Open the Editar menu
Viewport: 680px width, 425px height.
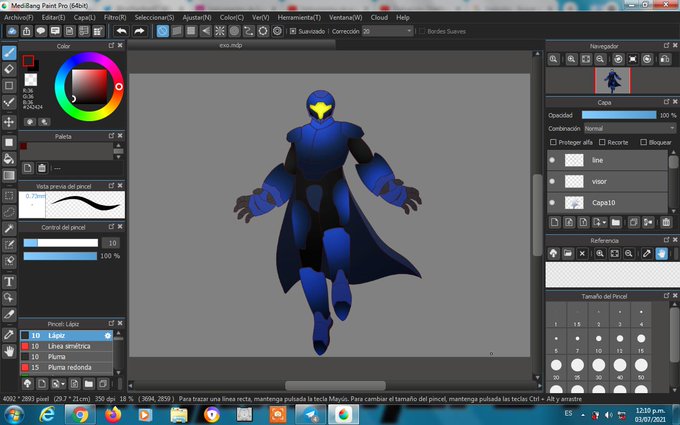coord(53,17)
